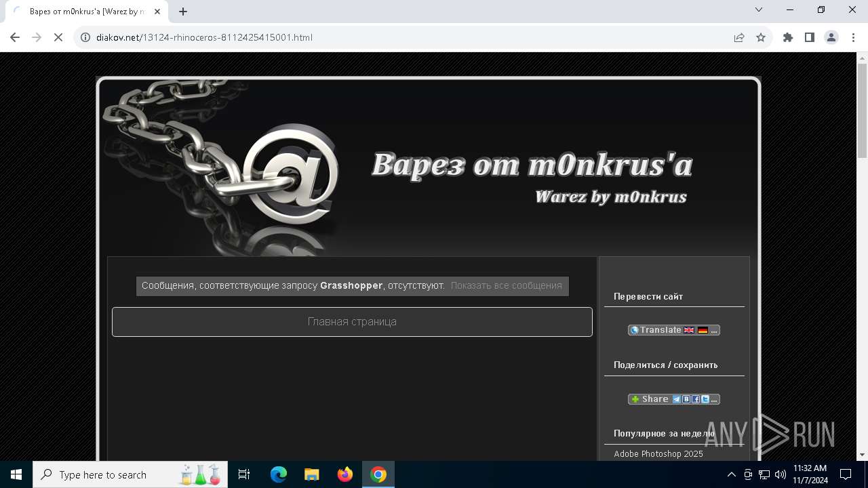Bookmark this page with the star icon

pyautogui.click(x=761, y=37)
